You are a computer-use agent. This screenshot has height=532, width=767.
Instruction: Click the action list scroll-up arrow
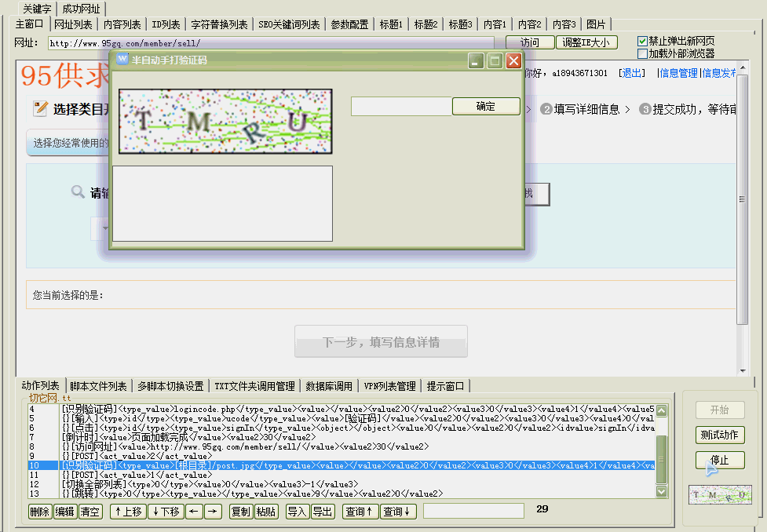(661, 410)
